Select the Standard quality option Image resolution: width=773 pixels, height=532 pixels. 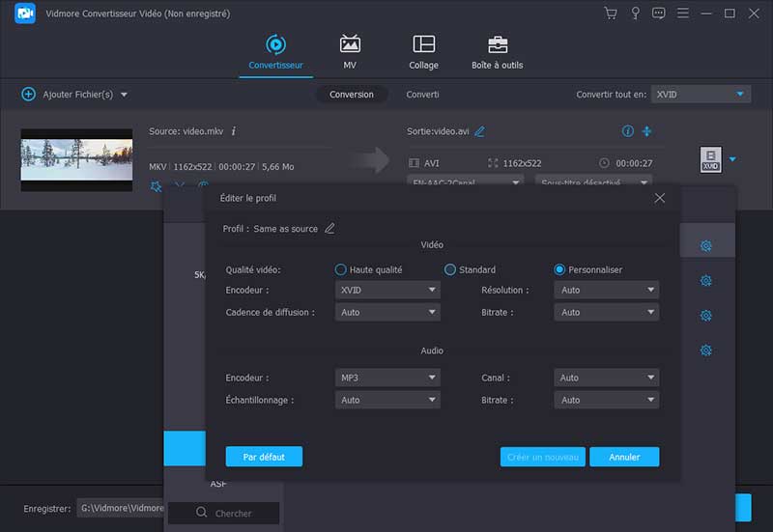450,270
